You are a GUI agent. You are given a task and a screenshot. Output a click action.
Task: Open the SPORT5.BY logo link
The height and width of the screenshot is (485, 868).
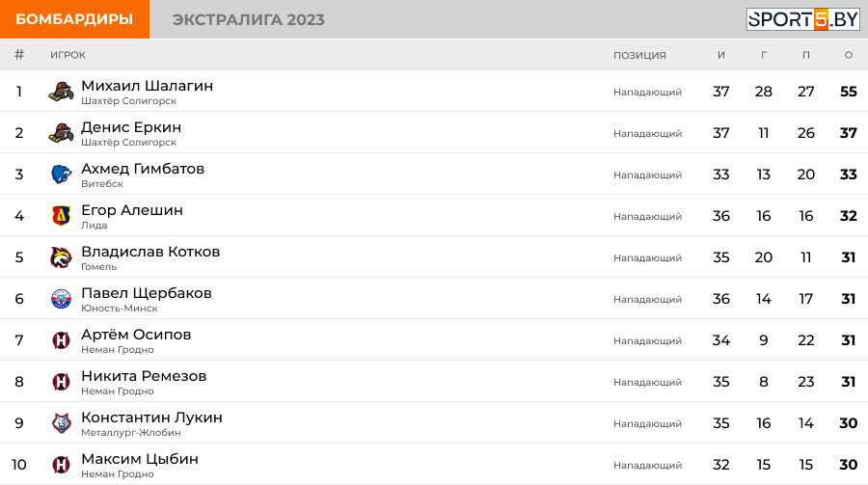tap(802, 19)
